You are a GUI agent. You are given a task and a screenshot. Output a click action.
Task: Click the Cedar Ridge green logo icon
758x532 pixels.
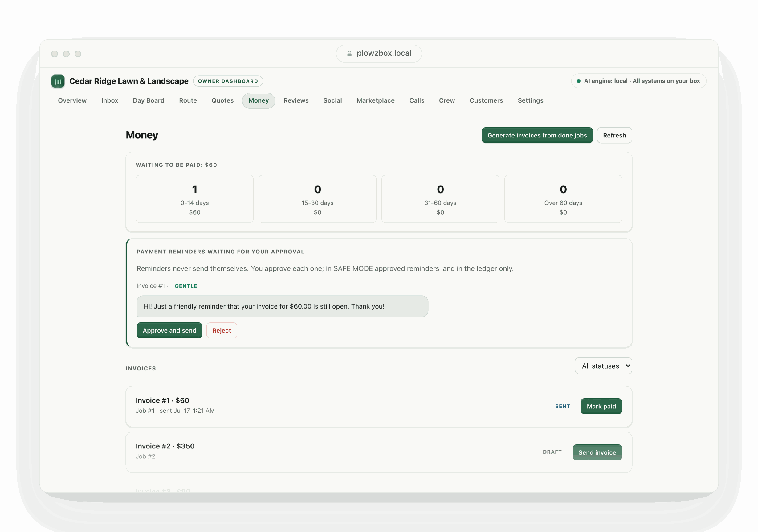click(58, 81)
